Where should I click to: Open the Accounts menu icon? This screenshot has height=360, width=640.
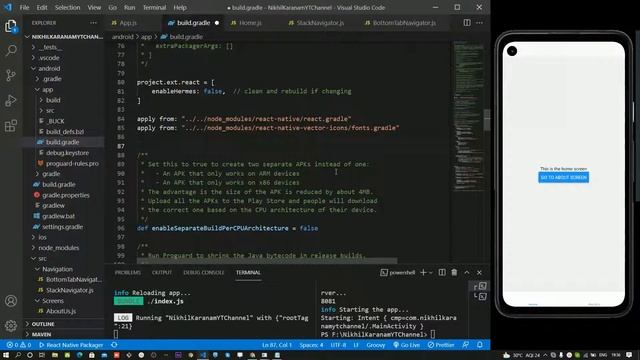coord(11,301)
